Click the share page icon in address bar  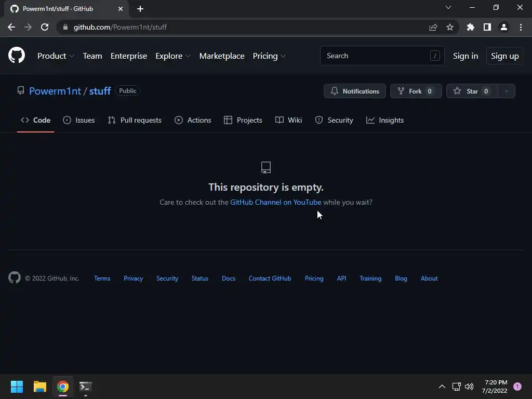pyautogui.click(x=433, y=27)
